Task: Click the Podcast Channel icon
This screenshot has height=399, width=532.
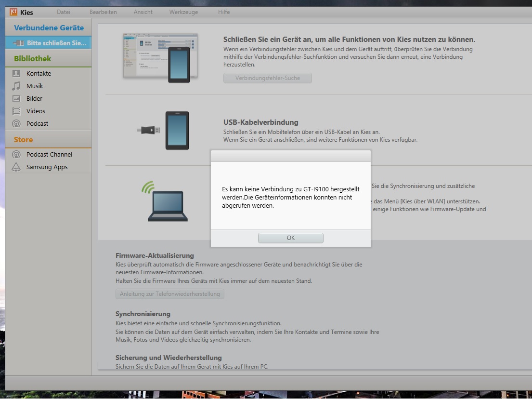Action: coord(16,155)
